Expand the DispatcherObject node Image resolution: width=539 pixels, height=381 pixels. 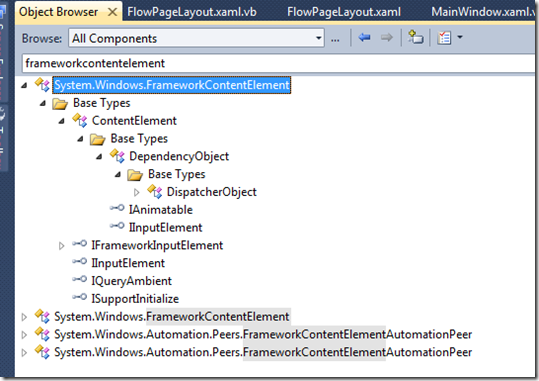136,192
